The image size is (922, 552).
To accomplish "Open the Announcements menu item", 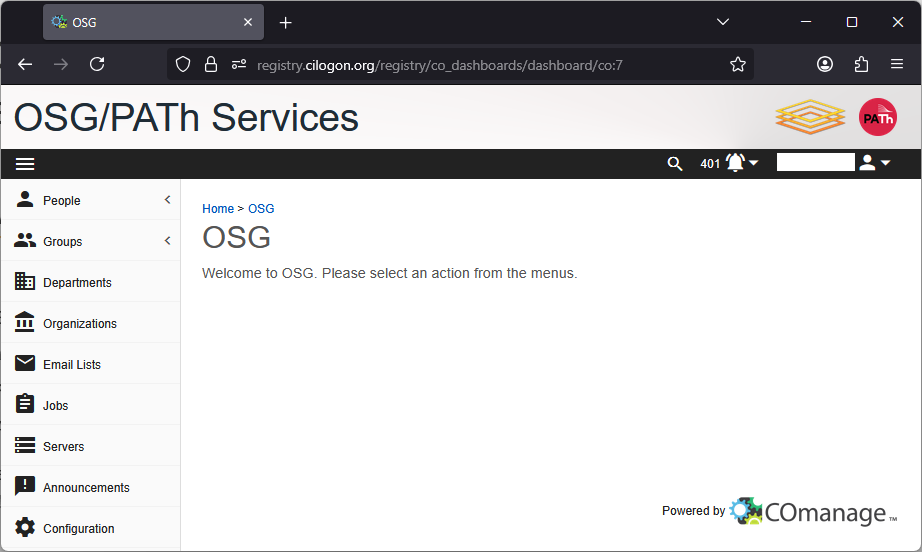I will [x=91, y=488].
